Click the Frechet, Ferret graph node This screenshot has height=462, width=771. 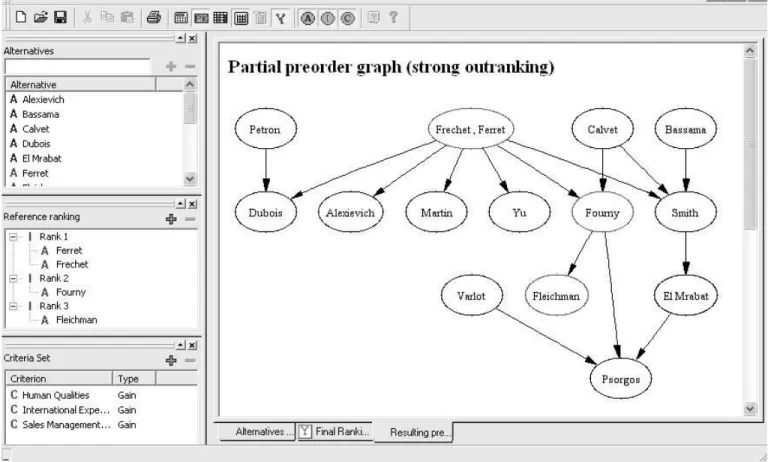click(x=471, y=129)
